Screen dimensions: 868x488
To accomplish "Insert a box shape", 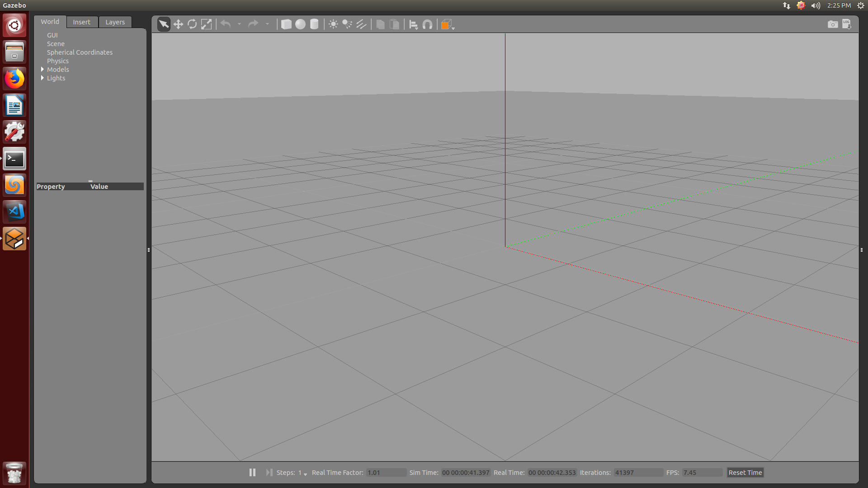I will pyautogui.click(x=286, y=24).
